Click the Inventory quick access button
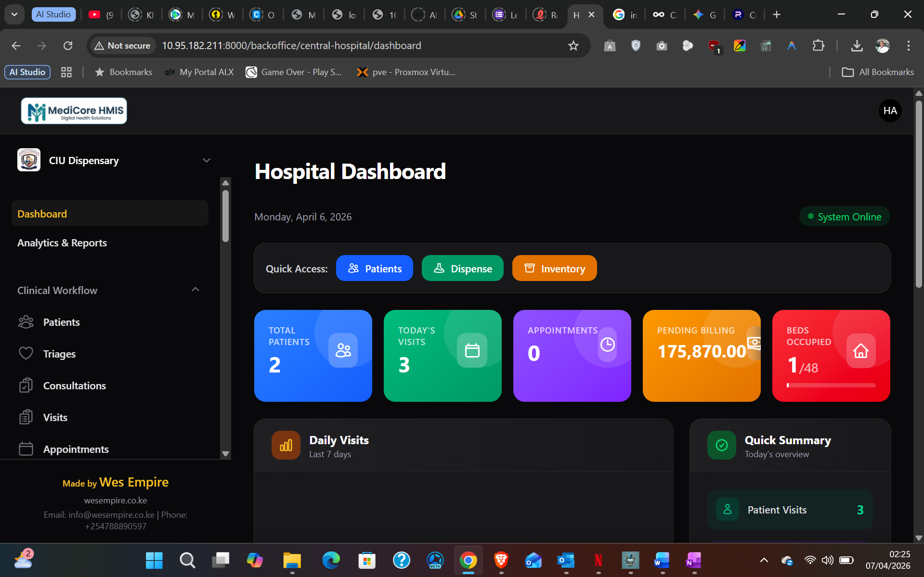The height and width of the screenshot is (577, 924). pos(554,269)
